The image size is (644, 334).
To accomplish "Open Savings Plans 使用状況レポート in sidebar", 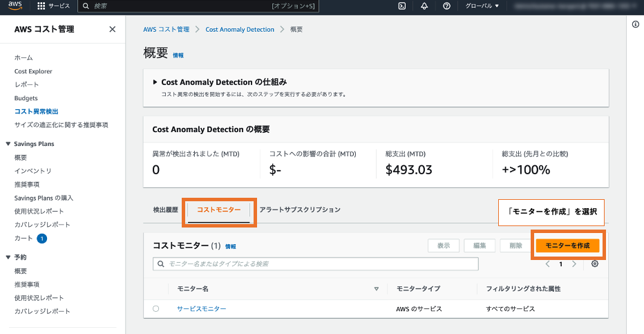I will point(39,211).
